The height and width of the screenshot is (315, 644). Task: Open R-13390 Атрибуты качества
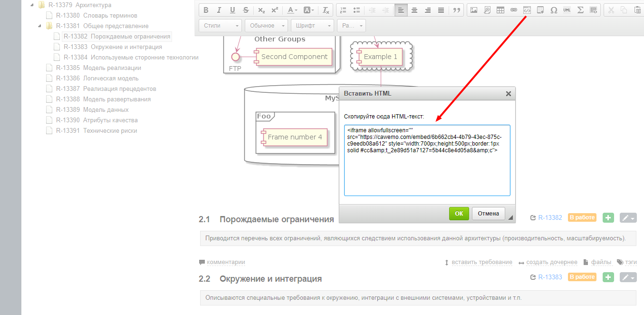click(97, 120)
